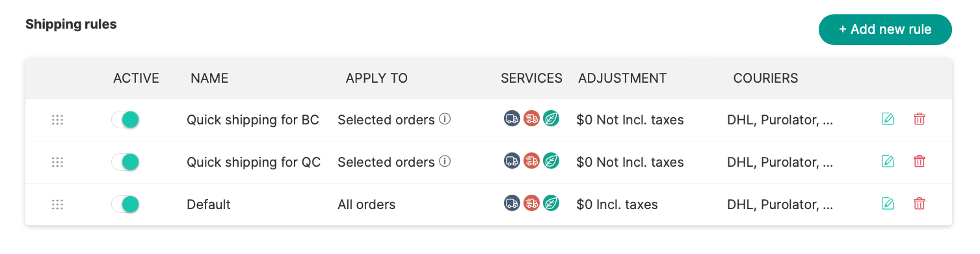
Task: Click the Quick shipping for QC name
Action: click(x=254, y=162)
